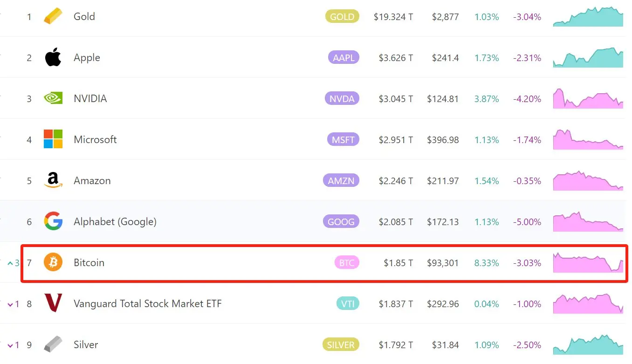Click the Vanguard V logo
Screen dimensions: 632x364
pos(53,303)
